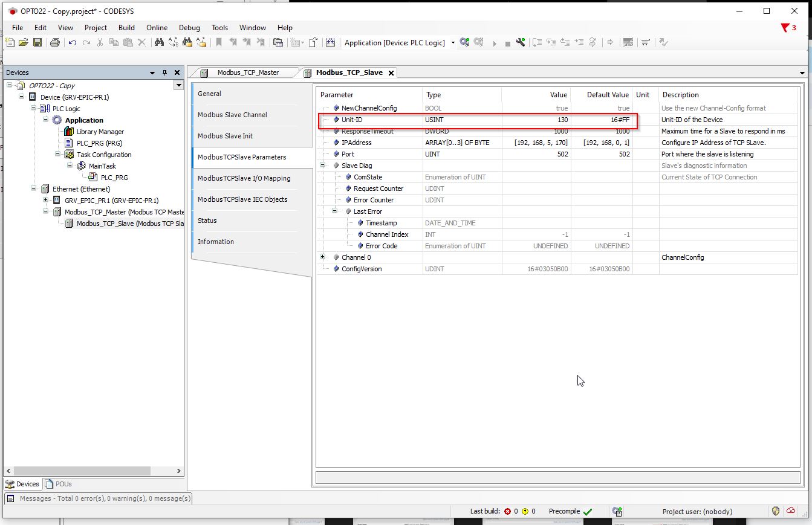Viewport: 812px width, 525px height.
Task: Open notifications red flag with 3
Action: click(788, 28)
